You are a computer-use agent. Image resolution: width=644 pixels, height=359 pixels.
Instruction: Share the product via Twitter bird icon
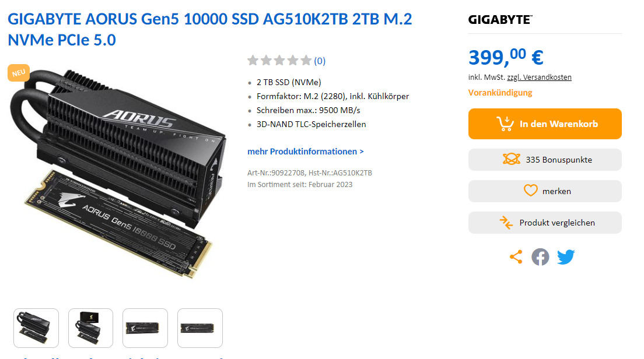(x=566, y=257)
